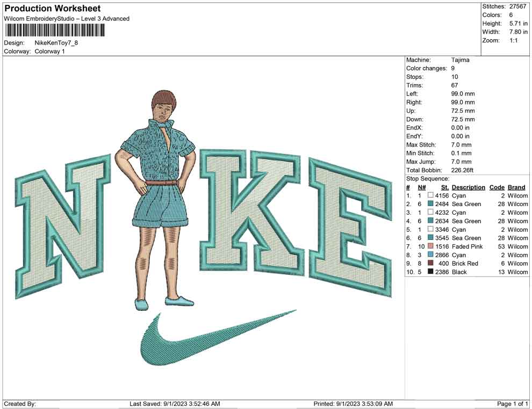Viewport: 532px width, 409px height.
Task: Click the Brick Red color swatch
Action: coord(430,263)
